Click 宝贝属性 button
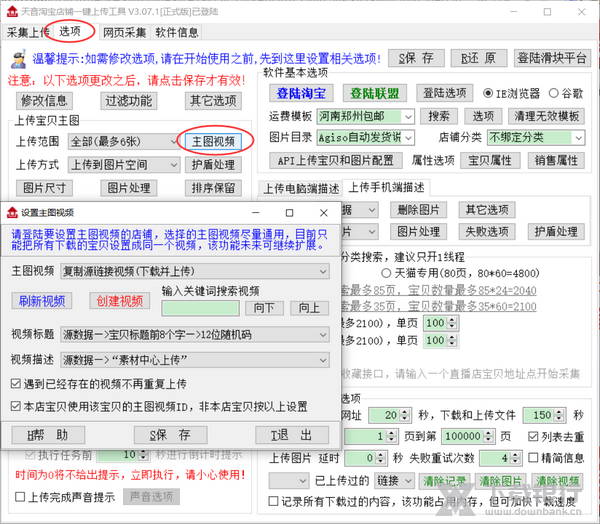Image resolution: width=600 pixels, height=524 pixels. pos(490,161)
